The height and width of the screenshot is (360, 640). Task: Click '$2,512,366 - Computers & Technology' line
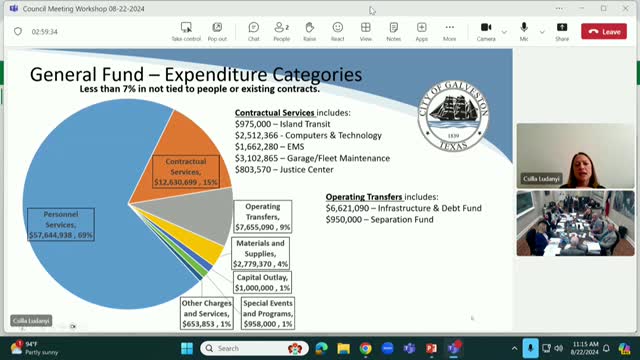click(x=308, y=136)
